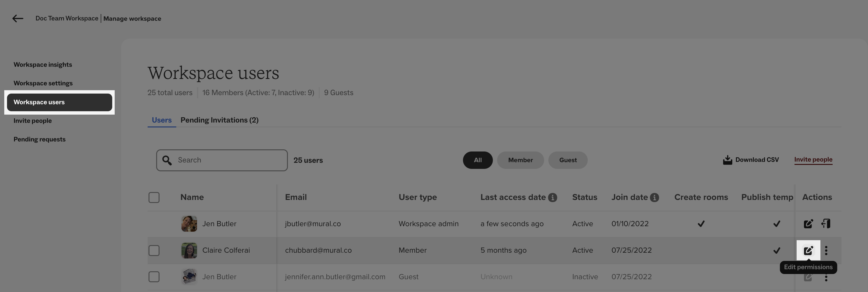Screen dimensions: 868x292
Task: Check the select-all users checkbox in table header
Action: (154, 198)
